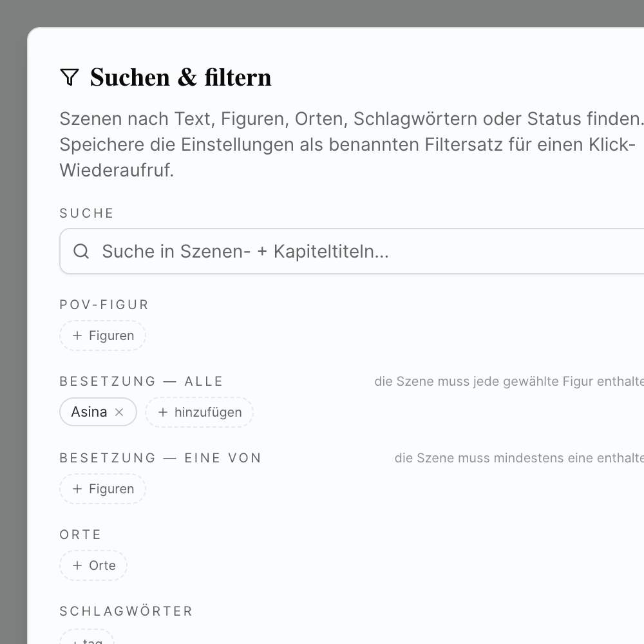This screenshot has height=644, width=644.
Task: Click the BESETZUNG — ALLE label
Action: 141,381
